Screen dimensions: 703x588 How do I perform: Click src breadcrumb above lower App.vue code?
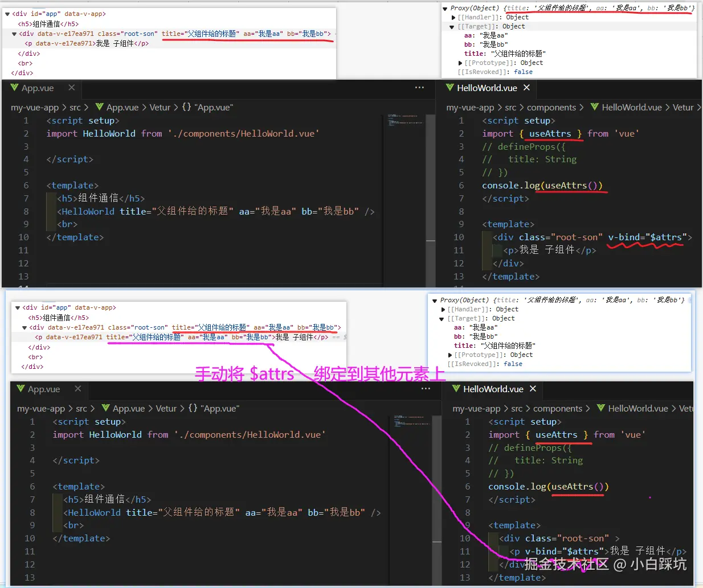[x=81, y=409]
